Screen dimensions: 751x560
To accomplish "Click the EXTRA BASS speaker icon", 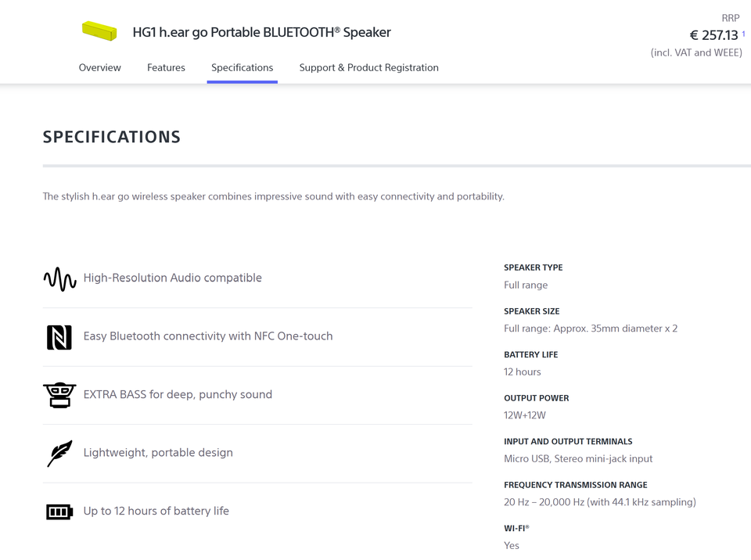I will [x=59, y=395].
